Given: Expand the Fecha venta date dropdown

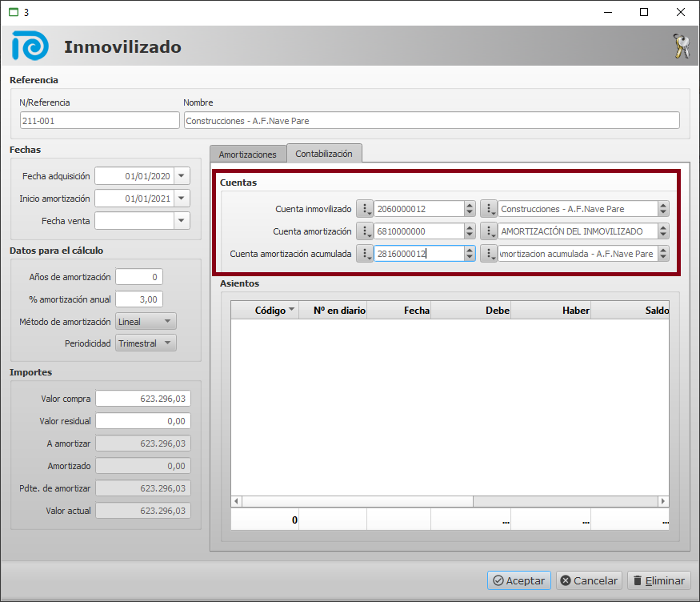Looking at the screenshot, I should [182, 221].
